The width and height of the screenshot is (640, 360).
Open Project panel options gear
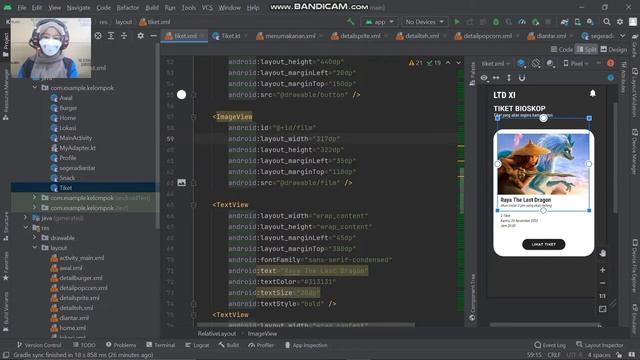pos(140,36)
